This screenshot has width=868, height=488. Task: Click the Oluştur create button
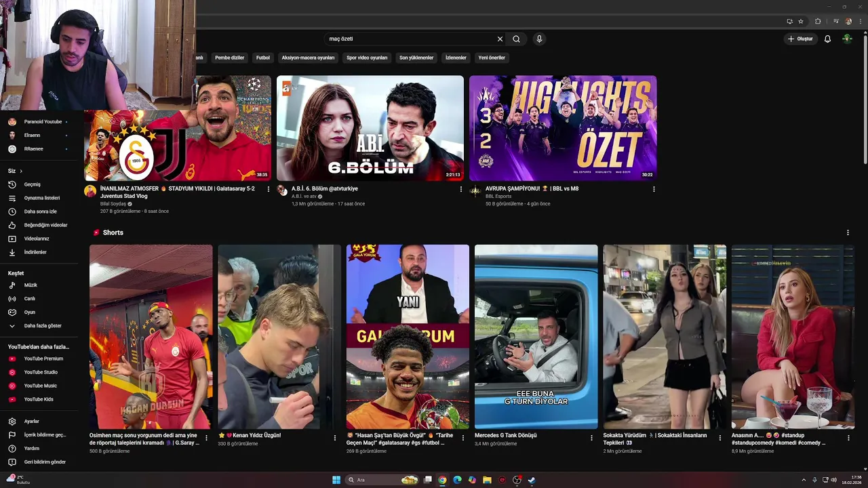800,39
